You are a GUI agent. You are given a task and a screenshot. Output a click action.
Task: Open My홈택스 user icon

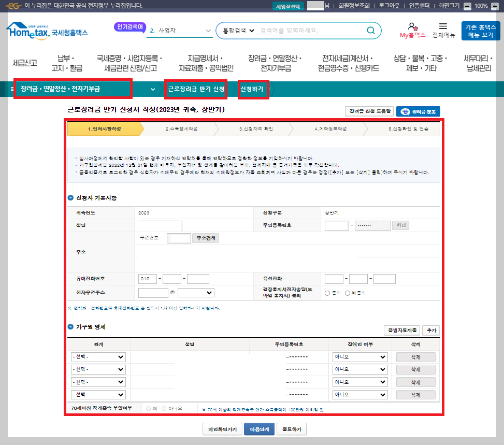click(412, 31)
